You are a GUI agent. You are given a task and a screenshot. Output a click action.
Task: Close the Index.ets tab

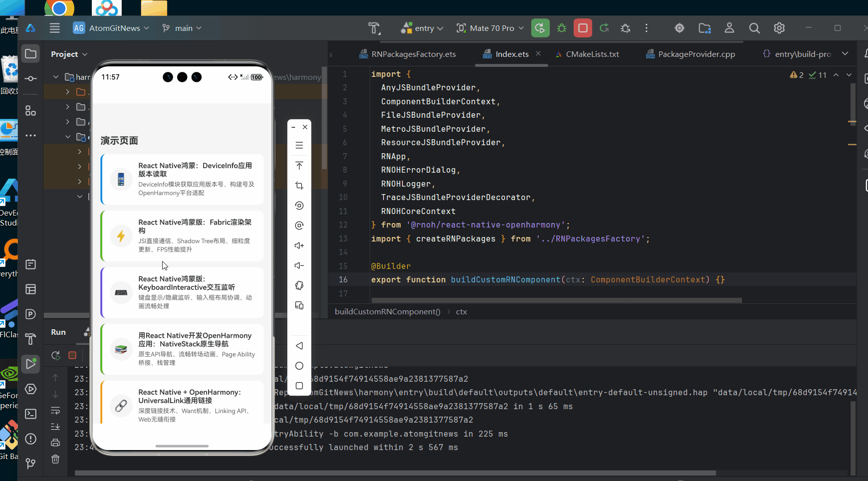pos(538,53)
